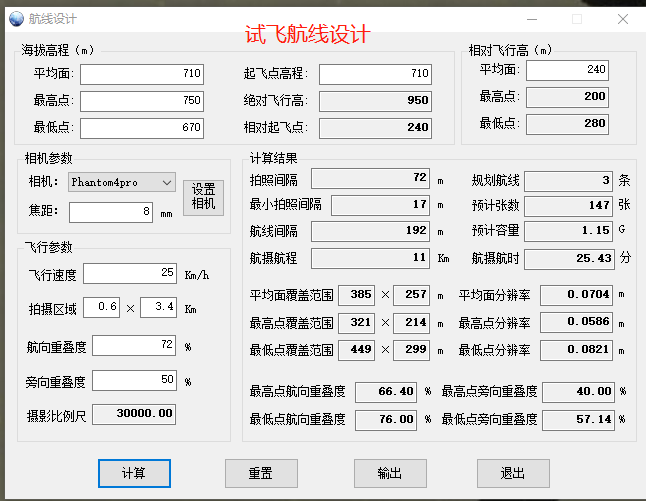This screenshot has height=501, width=646.
Task: Click the 退出 button
Action: 513,473
